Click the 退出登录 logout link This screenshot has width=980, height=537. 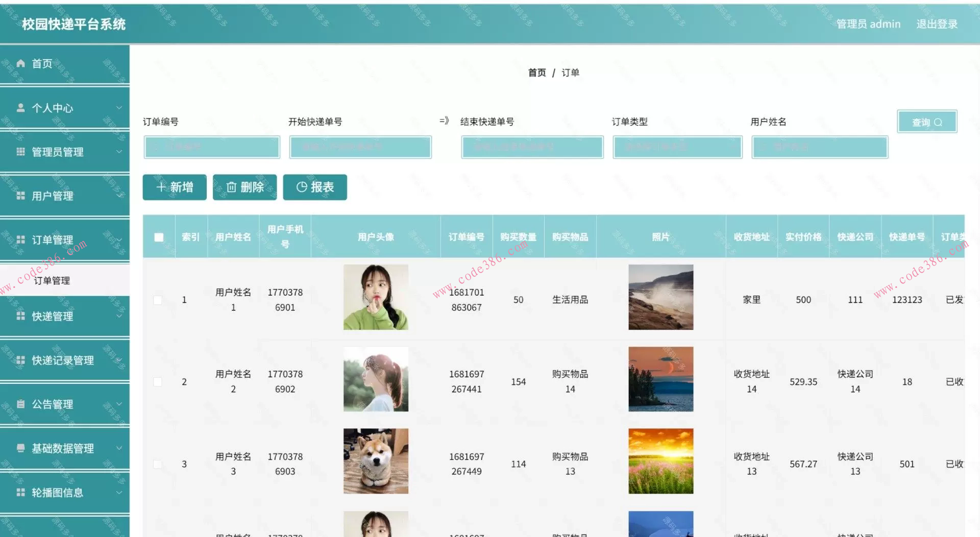(937, 23)
